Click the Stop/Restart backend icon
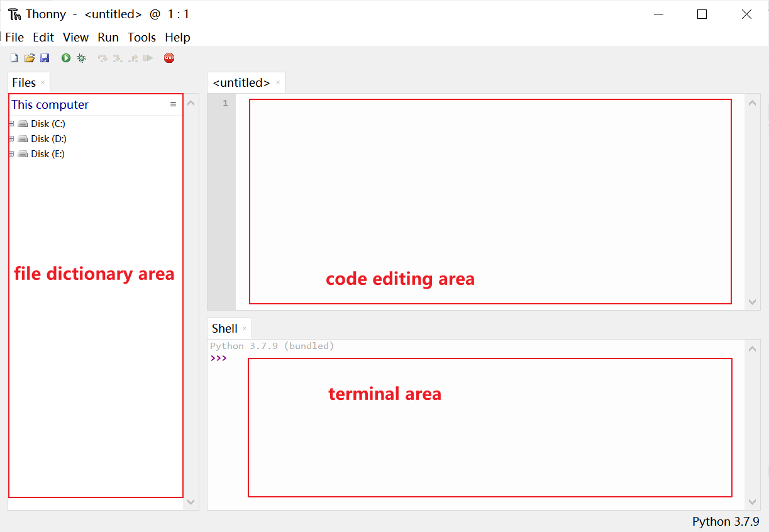Image resolution: width=769 pixels, height=532 pixels. click(169, 57)
